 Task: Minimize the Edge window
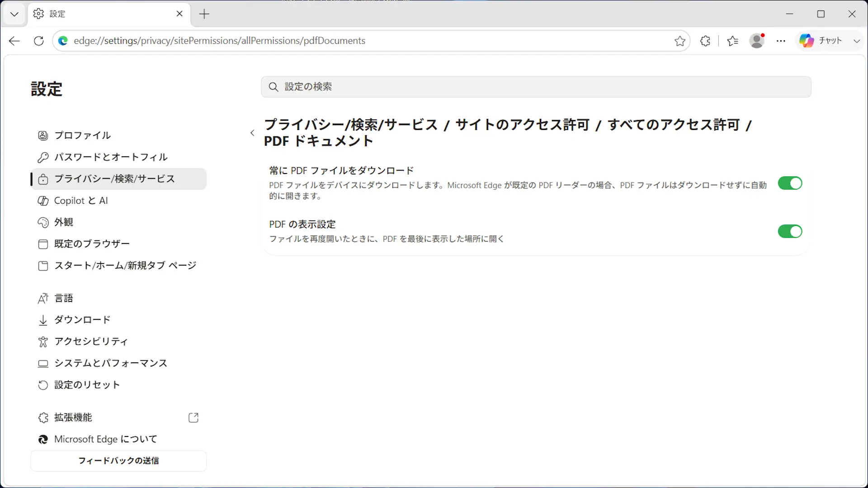[x=790, y=14]
